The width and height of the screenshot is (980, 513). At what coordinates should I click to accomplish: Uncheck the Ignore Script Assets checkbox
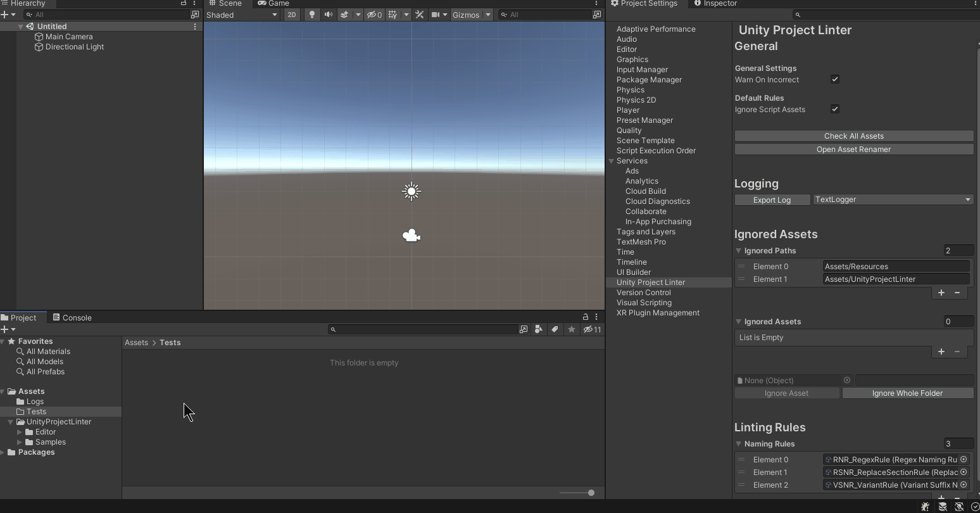(x=835, y=109)
